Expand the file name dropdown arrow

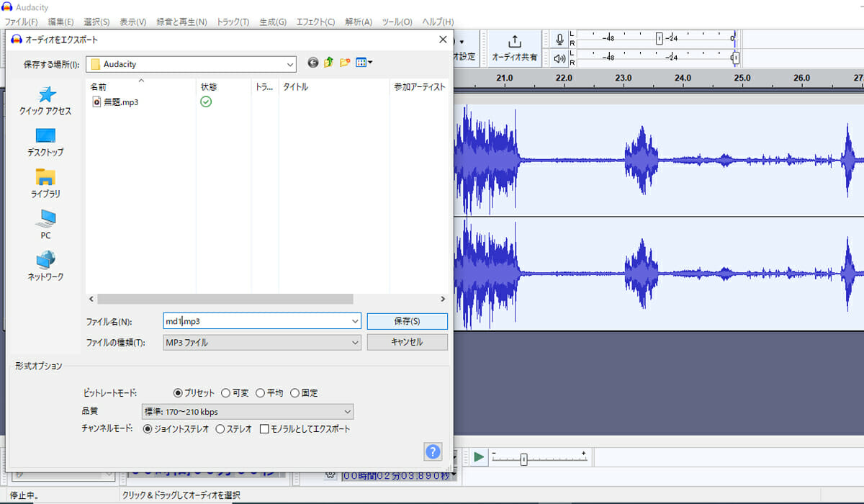point(355,321)
